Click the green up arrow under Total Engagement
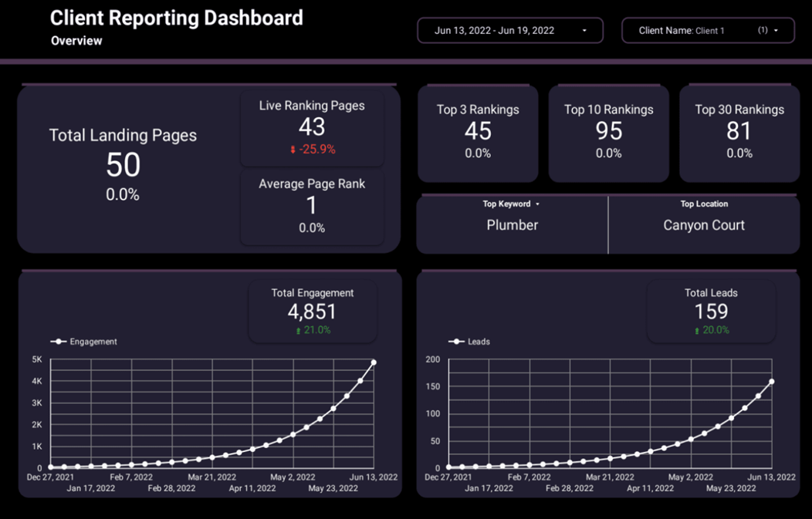The width and height of the screenshot is (812, 519). tap(298, 331)
